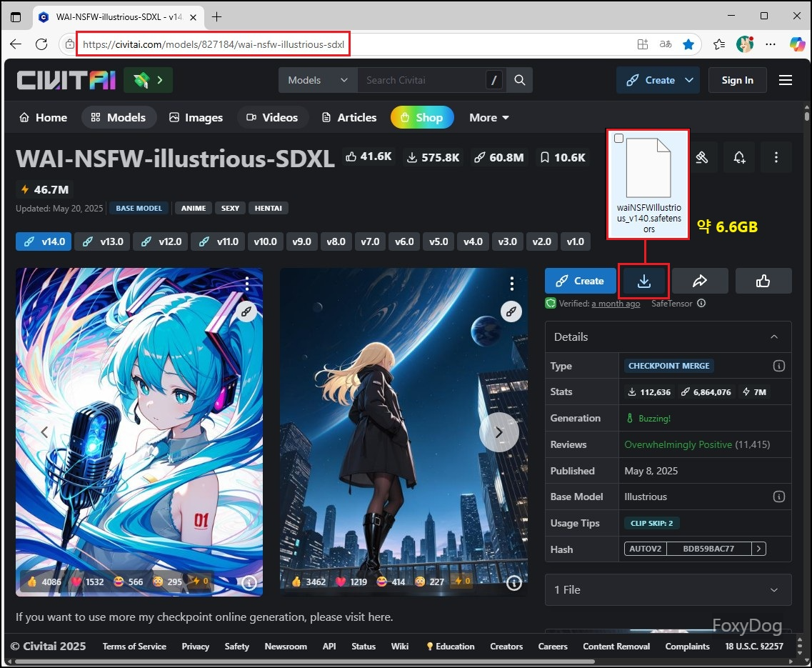Switch to version v10.0
This screenshot has height=668, width=812.
265,241
